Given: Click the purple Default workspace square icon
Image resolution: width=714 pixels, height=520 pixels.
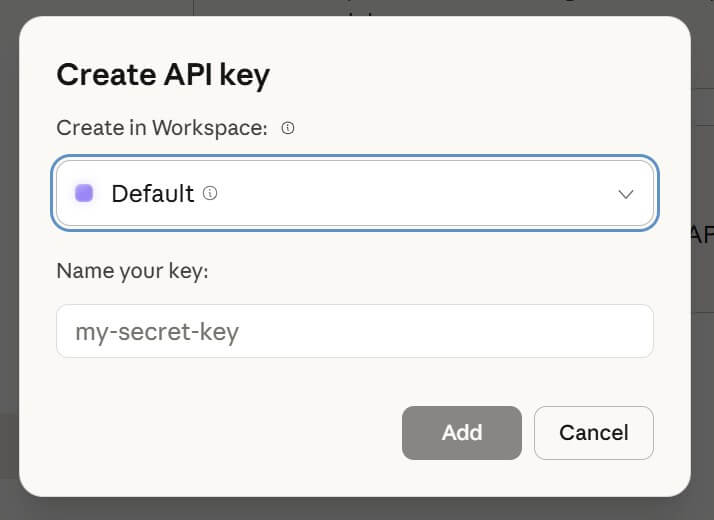Looking at the screenshot, I should (84, 193).
